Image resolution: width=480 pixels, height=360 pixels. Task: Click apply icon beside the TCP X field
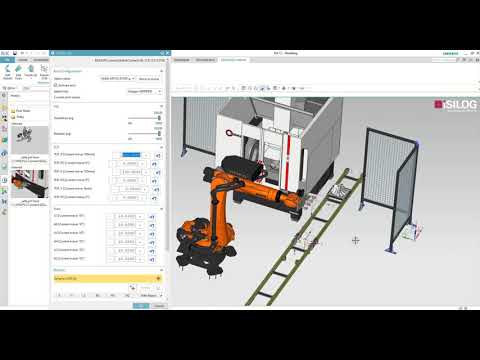pyautogui.click(x=158, y=155)
